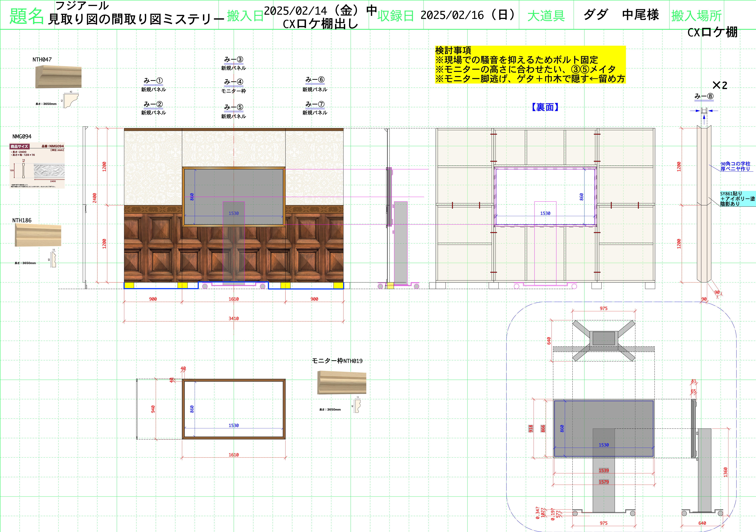Click the 搬入場所 header label

pyautogui.click(x=696, y=16)
